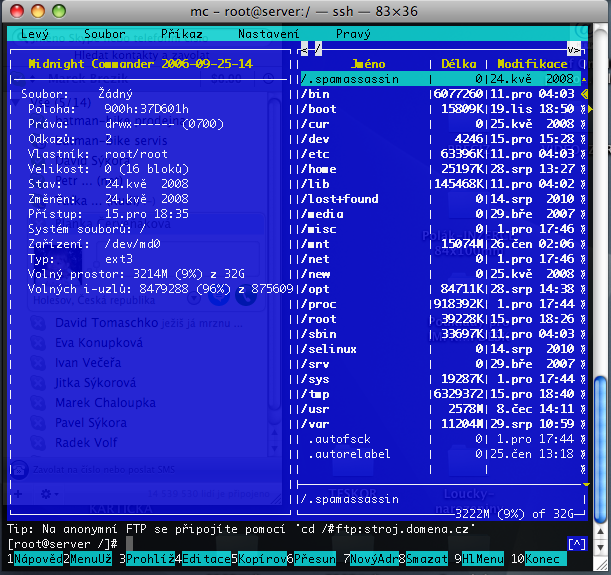Open the Nastavení menu
The image size is (611, 575).
pyautogui.click(x=268, y=33)
